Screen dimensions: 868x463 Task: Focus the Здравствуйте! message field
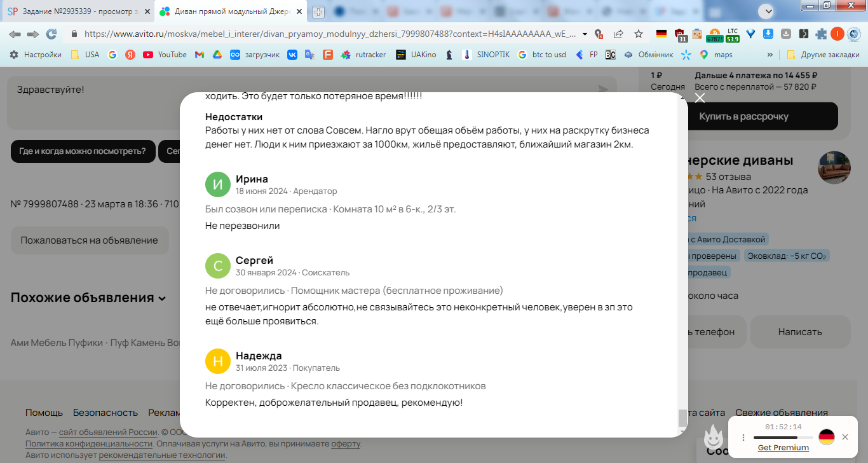point(311,102)
